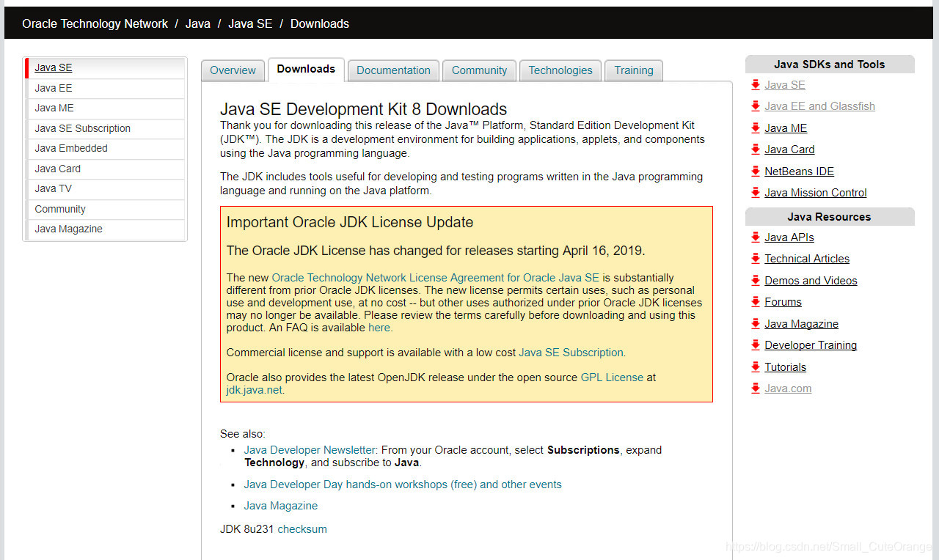Open the Java Mission Control link
The width and height of the screenshot is (939, 560).
click(816, 193)
